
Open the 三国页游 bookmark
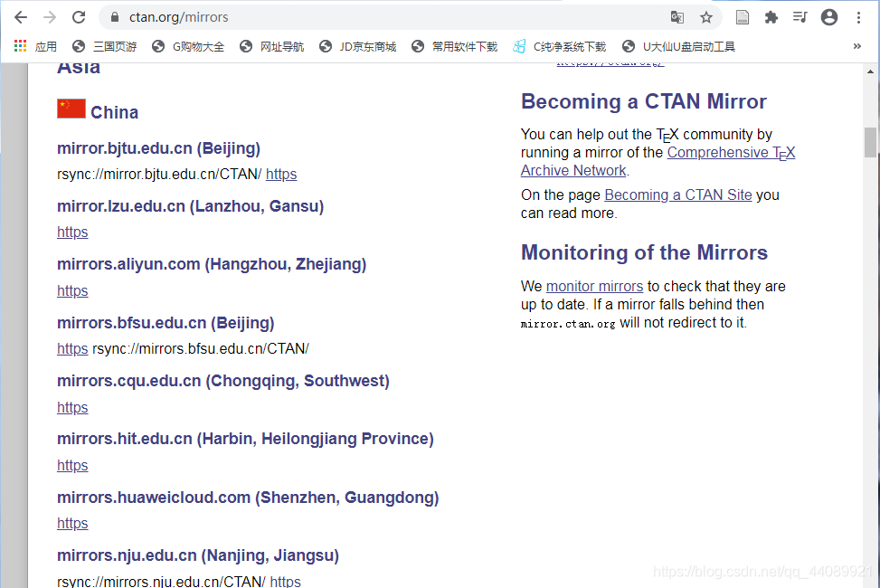coord(105,47)
